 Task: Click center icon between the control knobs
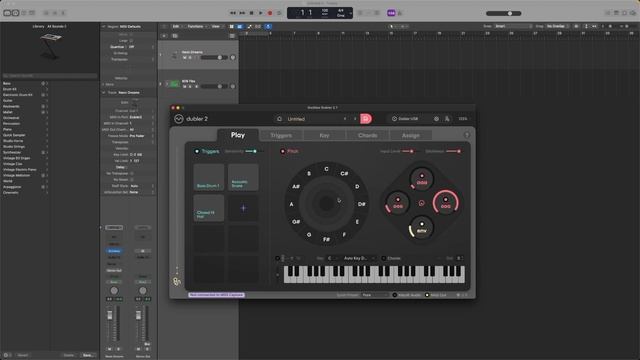(422, 203)
